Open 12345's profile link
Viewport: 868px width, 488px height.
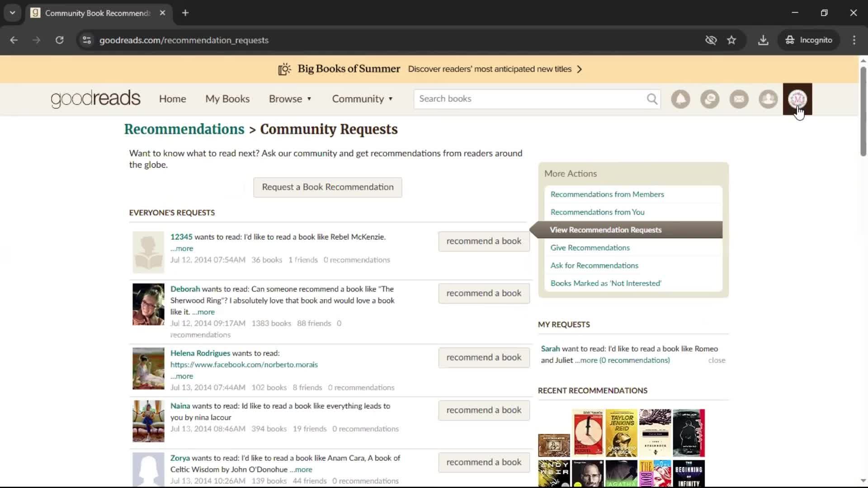(x=181, y=237)
